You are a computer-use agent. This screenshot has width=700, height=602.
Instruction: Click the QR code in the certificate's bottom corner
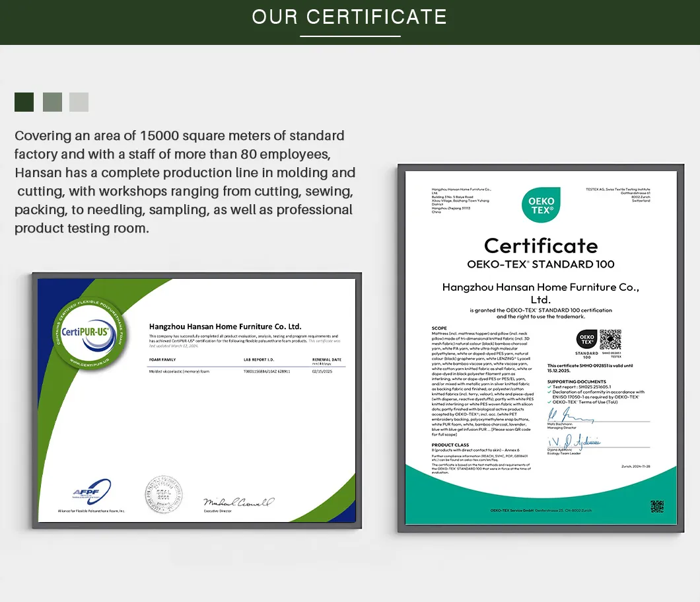pyautogui.click(x=656, y=506)
